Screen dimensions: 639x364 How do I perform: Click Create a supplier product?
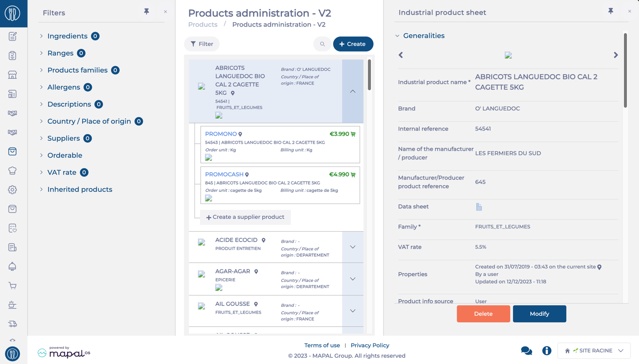[x=245, y=217]
